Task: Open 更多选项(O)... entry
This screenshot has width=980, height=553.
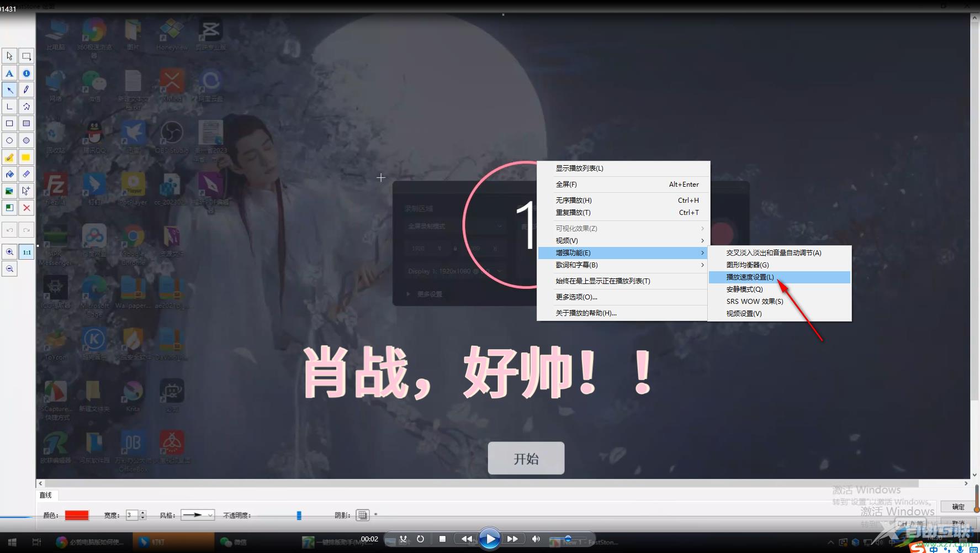Action: tap(623, 297)
